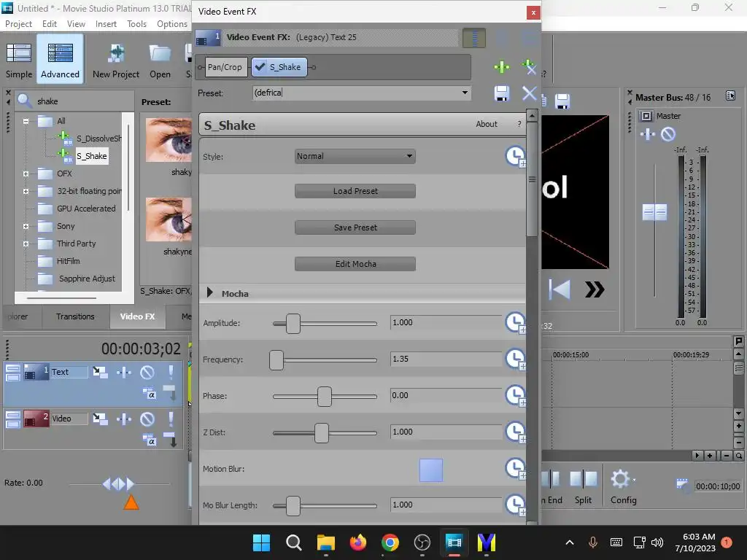Animate the Motion Blur parameter
Screen dimensions: 747x560
516,469
